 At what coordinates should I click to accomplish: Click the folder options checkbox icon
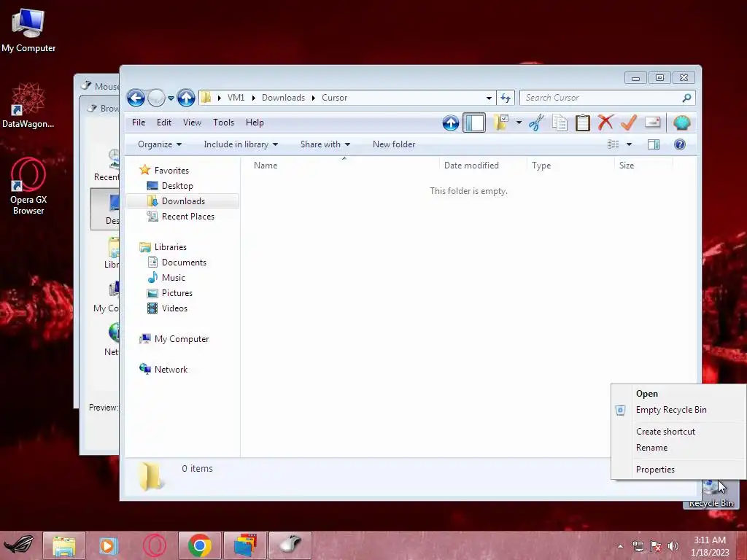(x=500, y=122)
